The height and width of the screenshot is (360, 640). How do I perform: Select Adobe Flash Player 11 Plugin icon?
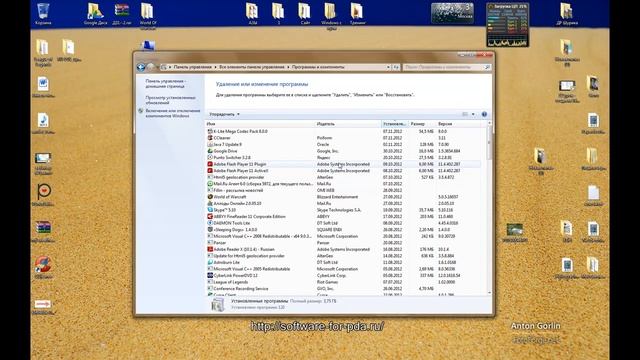click(x=210, y=164)
